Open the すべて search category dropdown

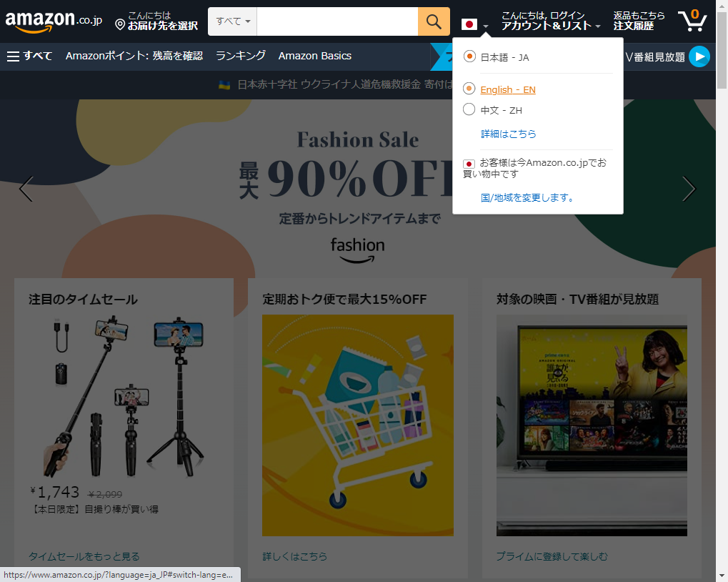click(x=233, y=21)
